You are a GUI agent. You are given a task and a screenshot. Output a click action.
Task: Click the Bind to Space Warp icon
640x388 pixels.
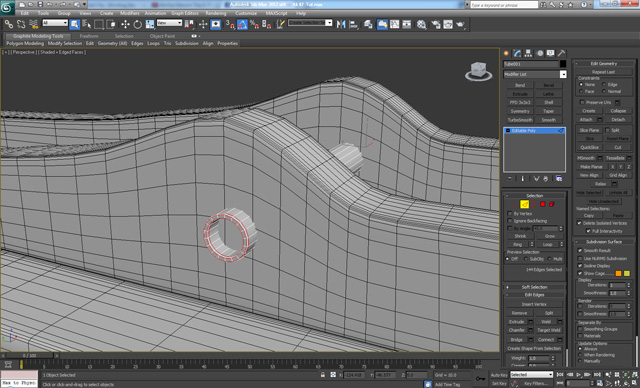(34, 24)
